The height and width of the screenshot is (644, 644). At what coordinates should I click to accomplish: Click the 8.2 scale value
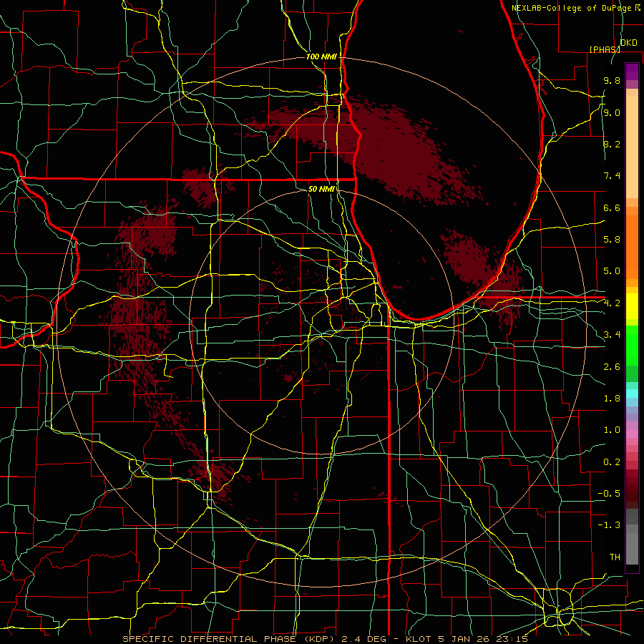tap(612, 144)
